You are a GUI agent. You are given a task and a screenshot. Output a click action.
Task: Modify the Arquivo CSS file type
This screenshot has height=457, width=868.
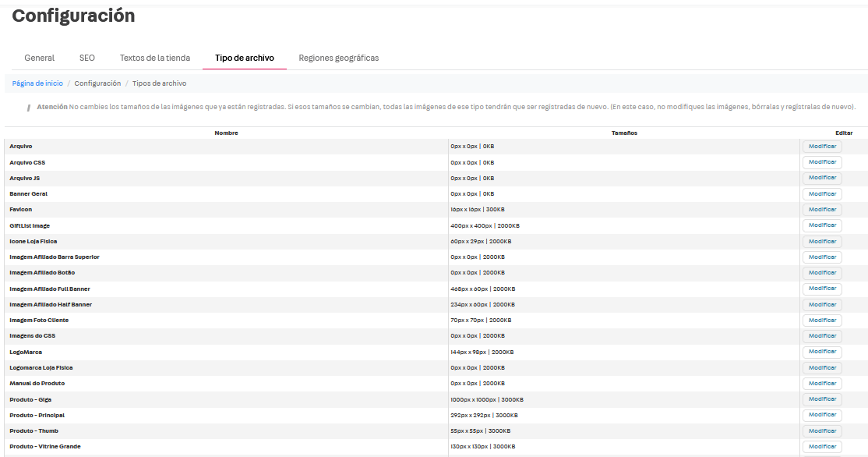point(822,162)
